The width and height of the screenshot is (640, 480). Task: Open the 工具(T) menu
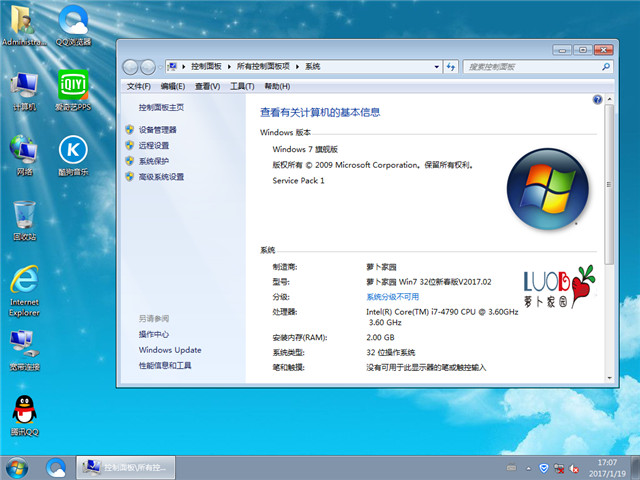coord(242,86)
